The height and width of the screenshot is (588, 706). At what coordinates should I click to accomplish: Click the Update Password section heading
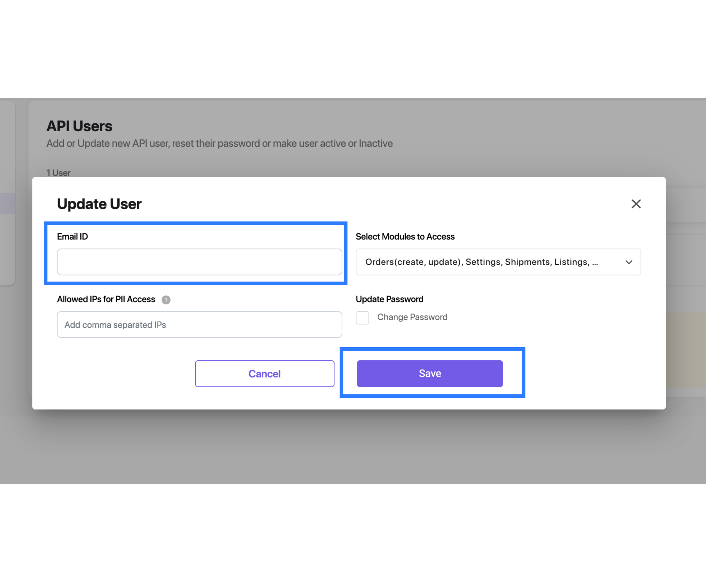pos(390,299)
